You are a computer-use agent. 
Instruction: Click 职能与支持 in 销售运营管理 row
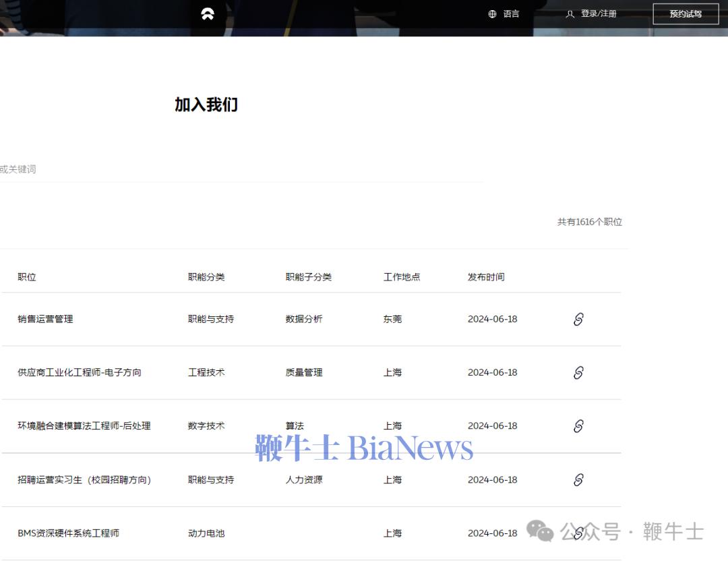click(211, 319)
